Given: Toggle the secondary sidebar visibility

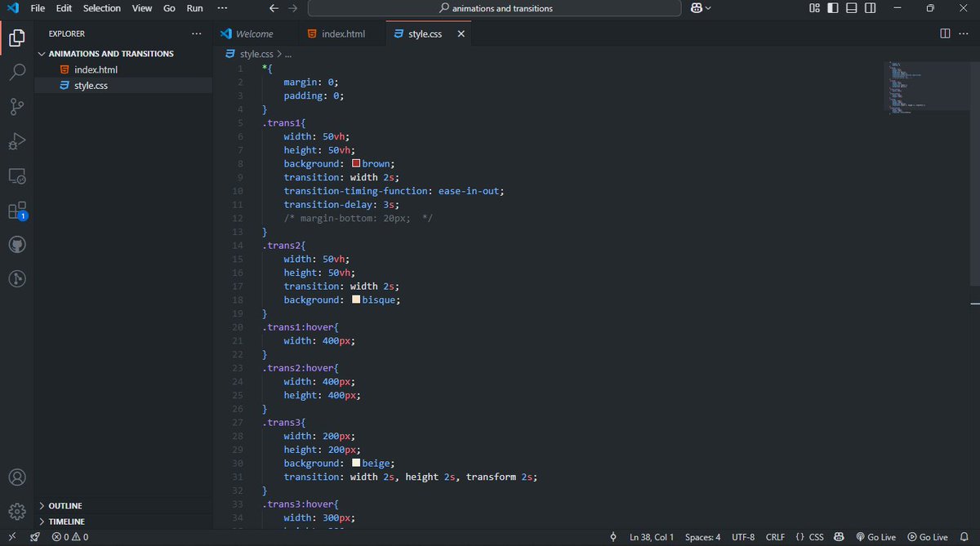Looking at the screenshot, I should click(868, 8).
